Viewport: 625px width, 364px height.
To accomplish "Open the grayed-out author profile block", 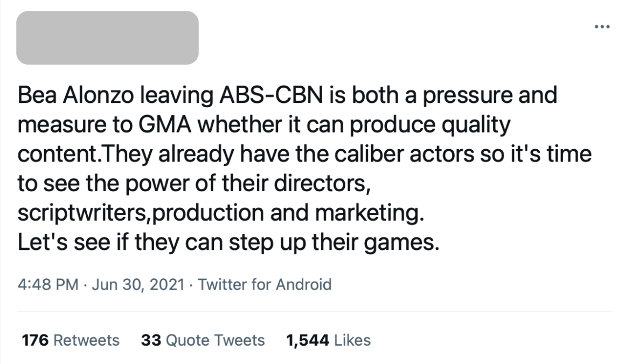I will click(x=107, y=38).
